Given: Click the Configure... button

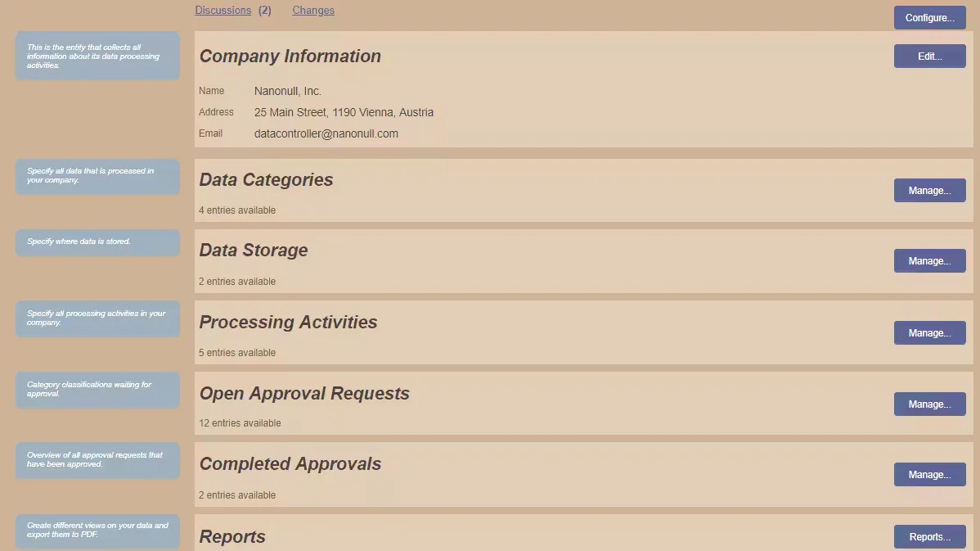Looking at the screenshot, I should pyautogui.click(x=929, y=17).
